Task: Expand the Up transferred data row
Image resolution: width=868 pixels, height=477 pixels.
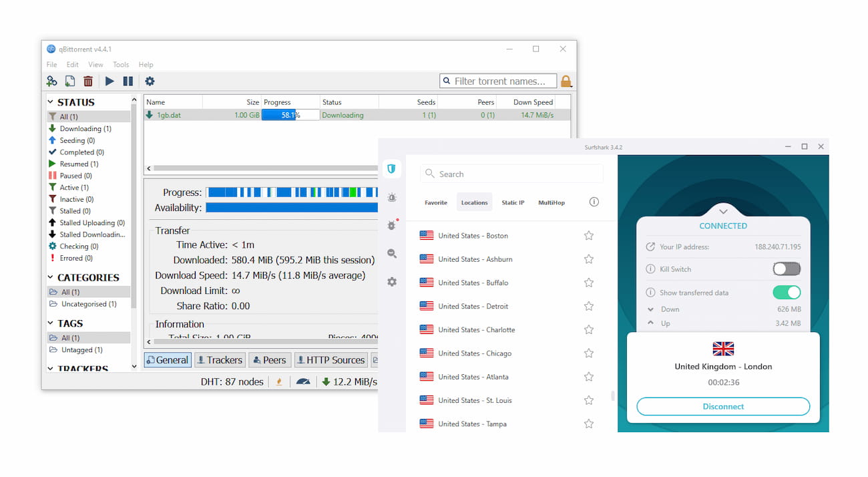Action: coord(650,323)
